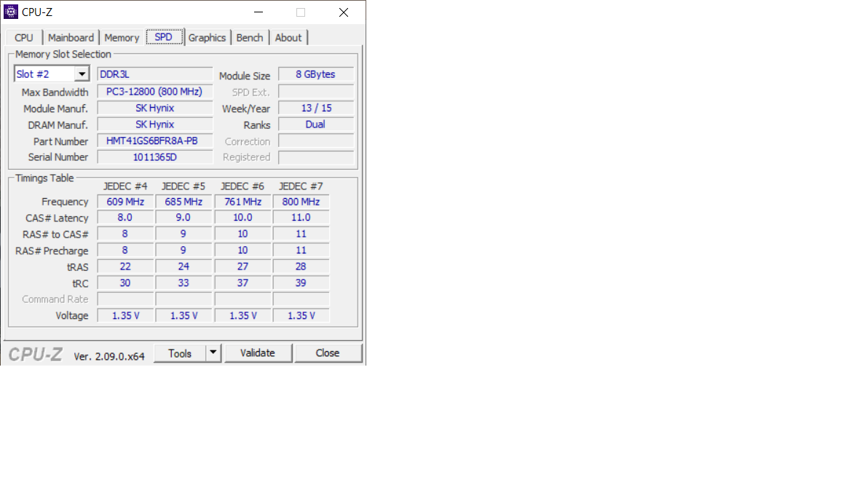Image resolution: width=868 pixels, height=477 pixels.
Task: Click the 609 MHz frequency cell
Action: [126, 202]
